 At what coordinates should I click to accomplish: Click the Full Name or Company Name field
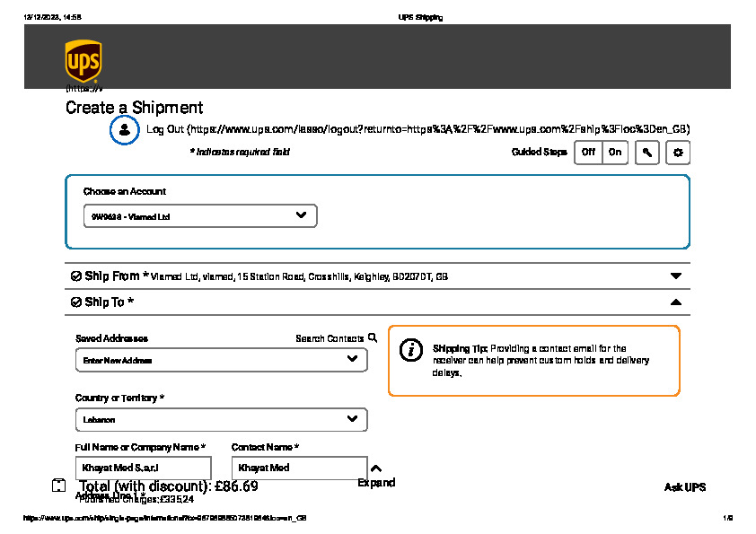click(144, 468)
